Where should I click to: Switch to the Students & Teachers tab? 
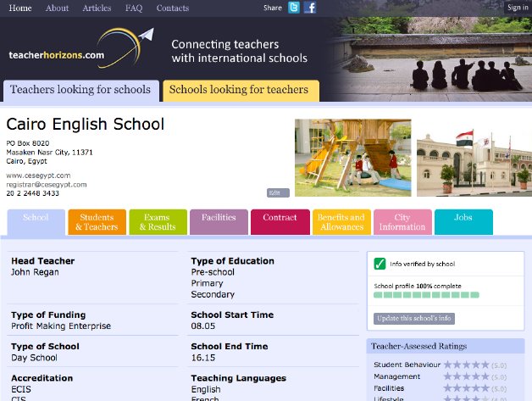click(x=97, y=222)
